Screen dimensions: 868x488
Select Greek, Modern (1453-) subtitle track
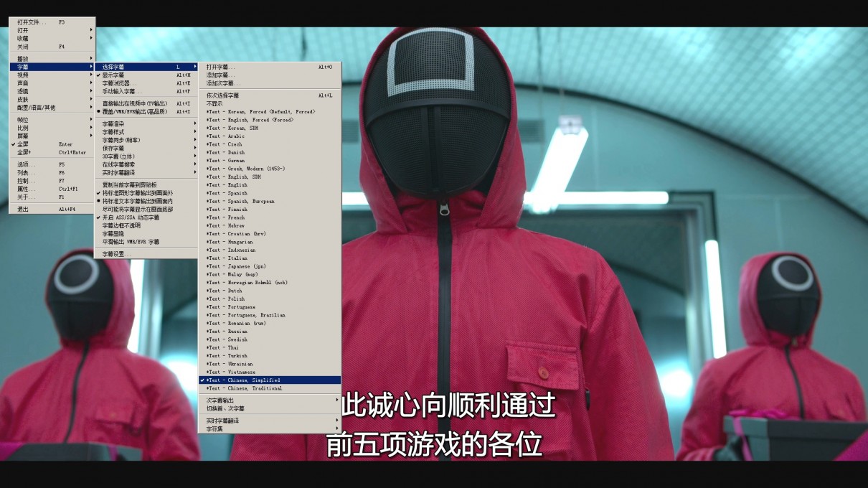270,169
